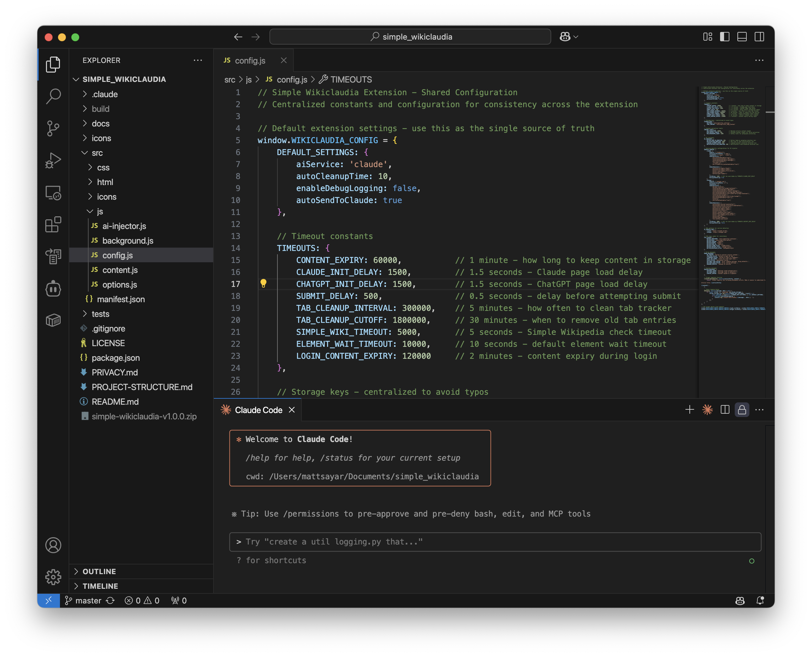The image size is (812, 657).
Task: Collapse the src folder
Action: coord(141,153)
